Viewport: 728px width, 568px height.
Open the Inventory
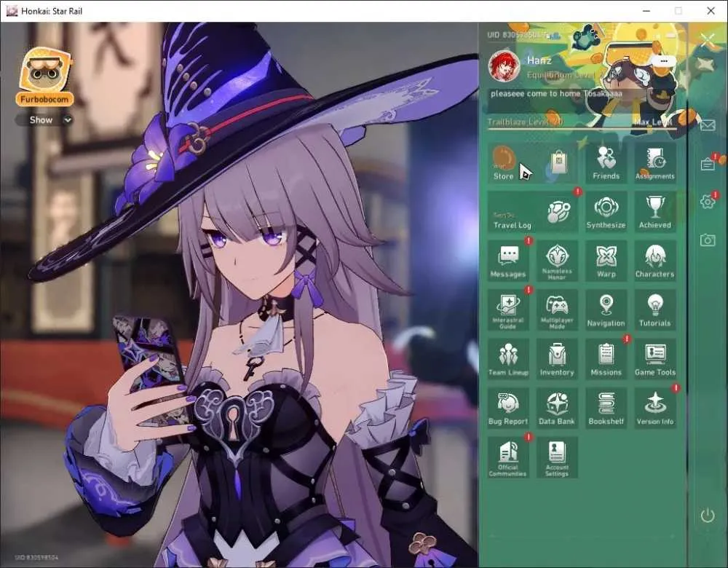557,360
